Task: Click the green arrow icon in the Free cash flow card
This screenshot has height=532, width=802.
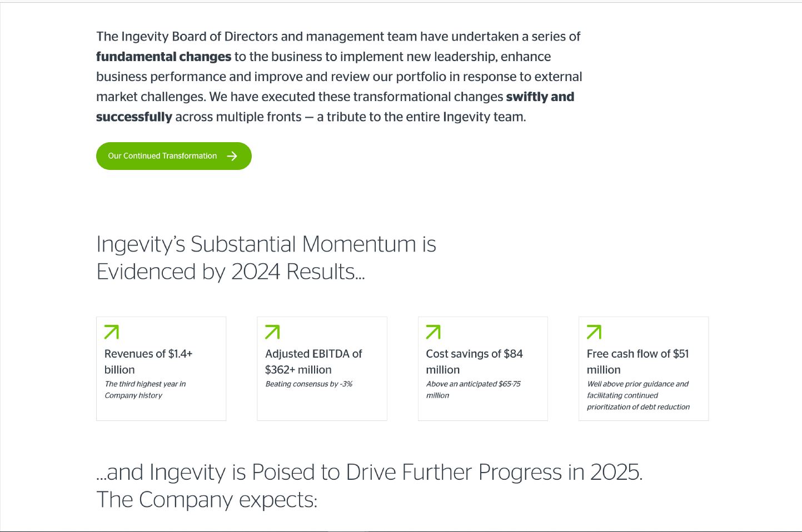Action: [x=594, y=332]
